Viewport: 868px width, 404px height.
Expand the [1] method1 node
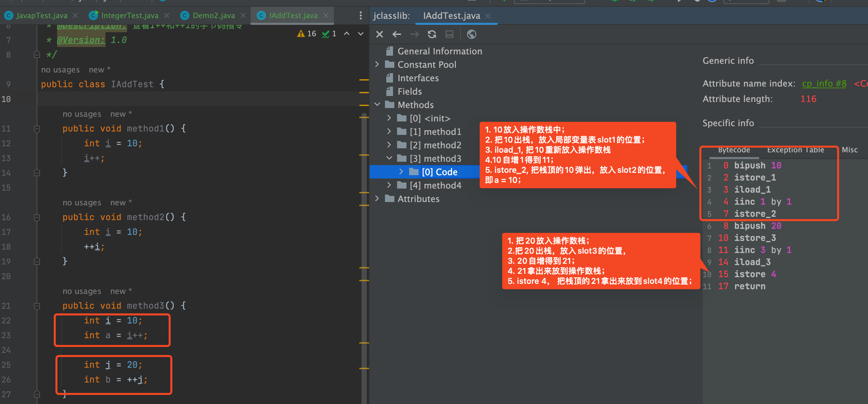tap(389, 132)
